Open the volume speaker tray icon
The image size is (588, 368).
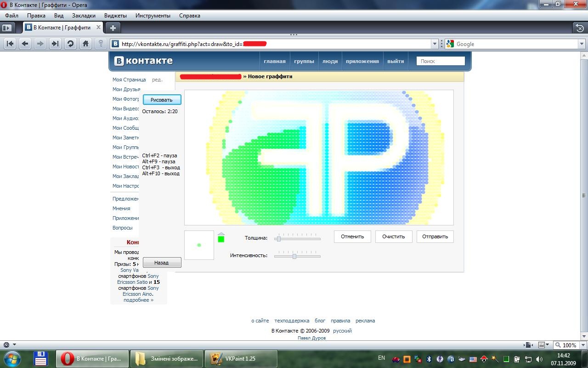pyautogui.click(x=539, y=359)
